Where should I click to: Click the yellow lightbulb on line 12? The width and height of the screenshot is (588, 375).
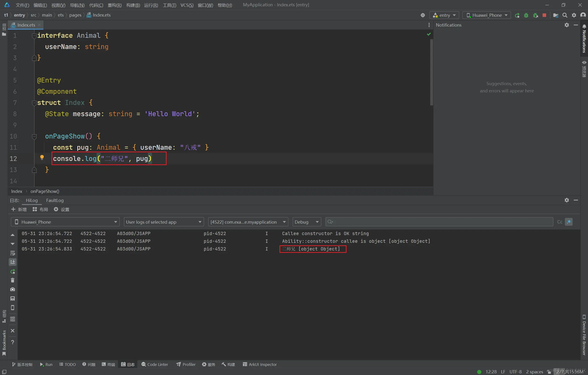[42, 158]
